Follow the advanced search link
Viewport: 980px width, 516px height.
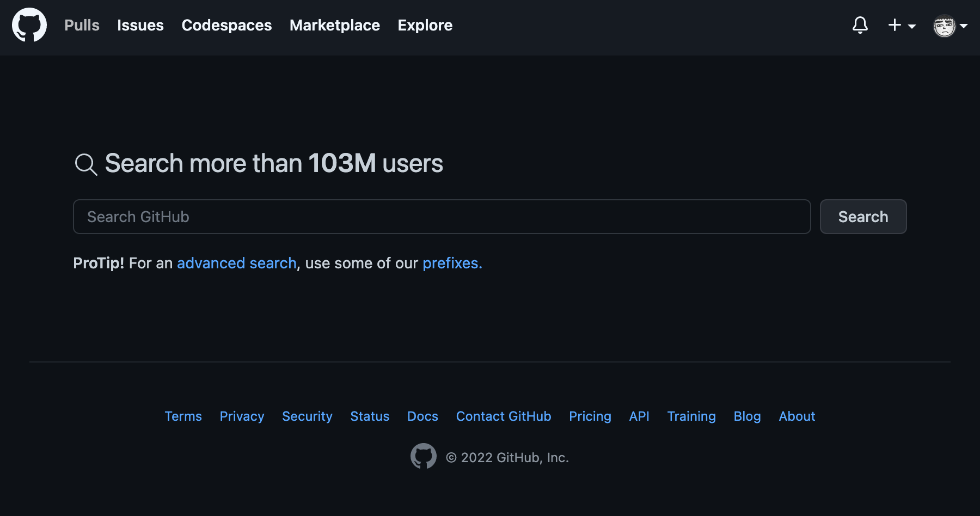coord(237,263)
